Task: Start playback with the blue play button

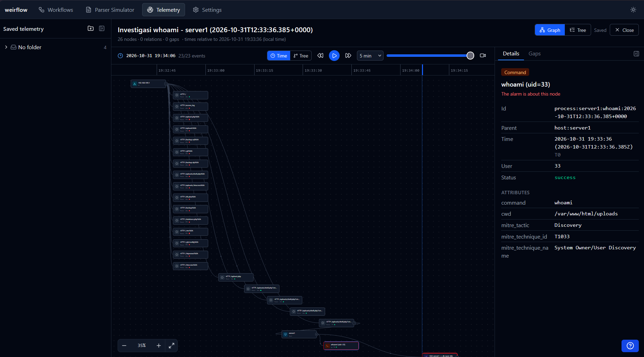Action: coord(334,55)
